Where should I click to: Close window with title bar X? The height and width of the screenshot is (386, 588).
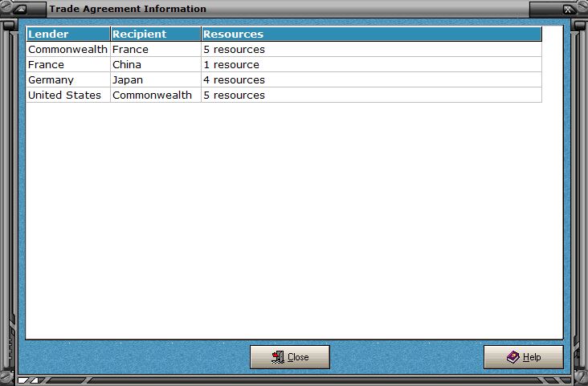[x=569, y=10]
